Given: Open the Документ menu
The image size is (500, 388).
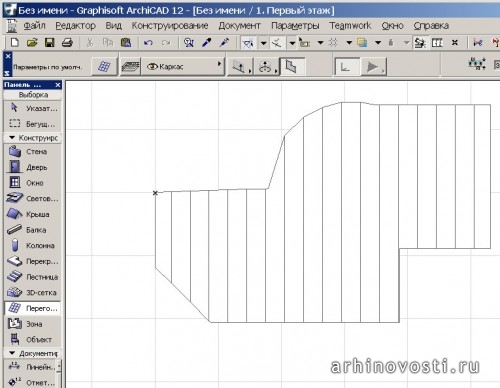Looking at the screenshot, I should (x=239, y=25).
